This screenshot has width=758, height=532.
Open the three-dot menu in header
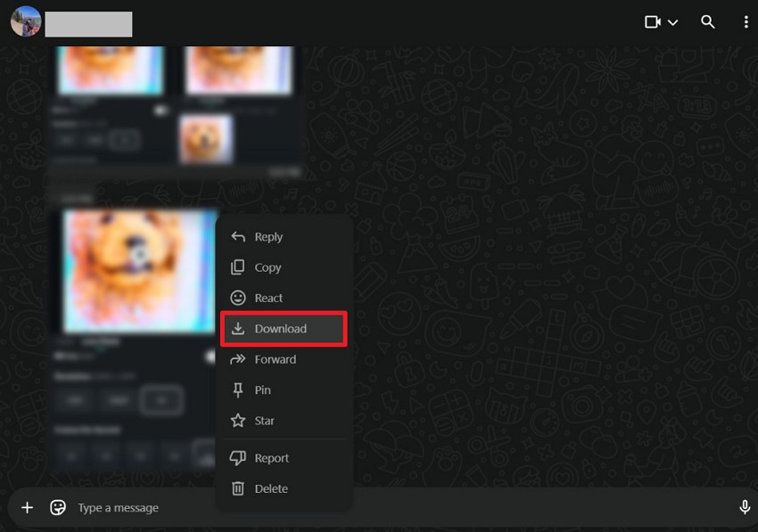pos(746,22)
